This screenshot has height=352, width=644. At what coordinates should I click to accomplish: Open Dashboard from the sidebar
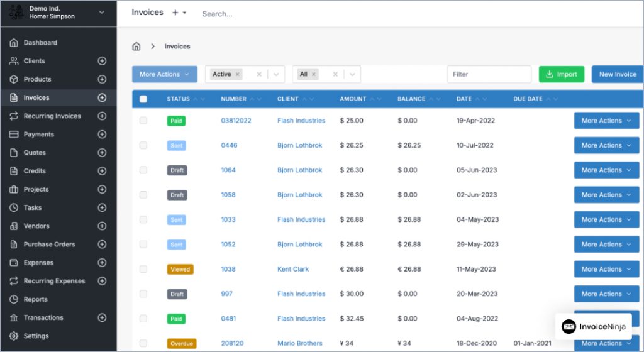pos(40,43)
